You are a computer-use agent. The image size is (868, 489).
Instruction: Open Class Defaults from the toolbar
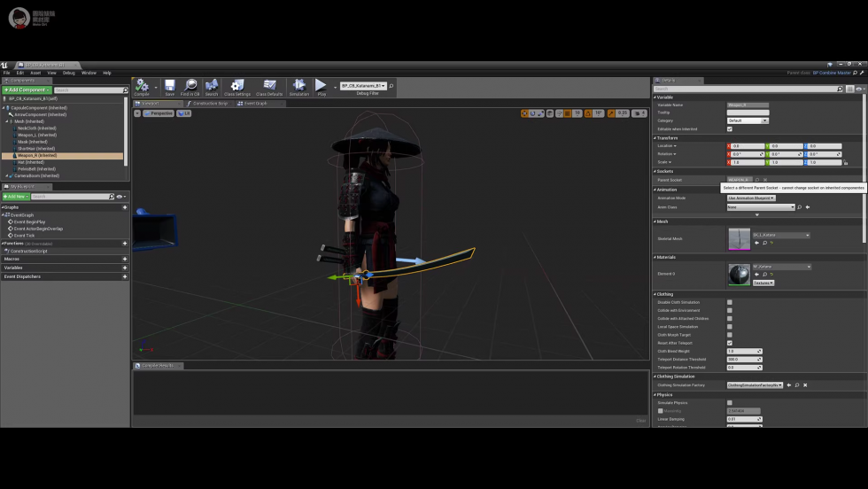(269, 86)
